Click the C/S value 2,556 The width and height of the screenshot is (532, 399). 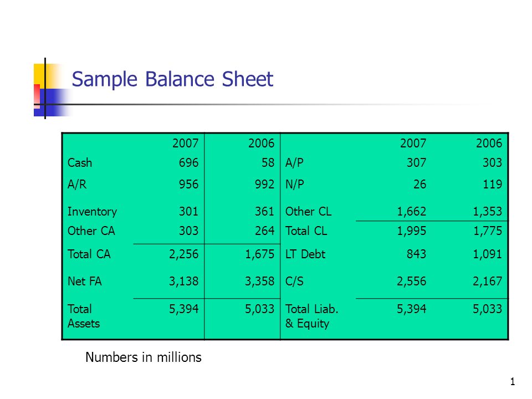click(411, 282)
